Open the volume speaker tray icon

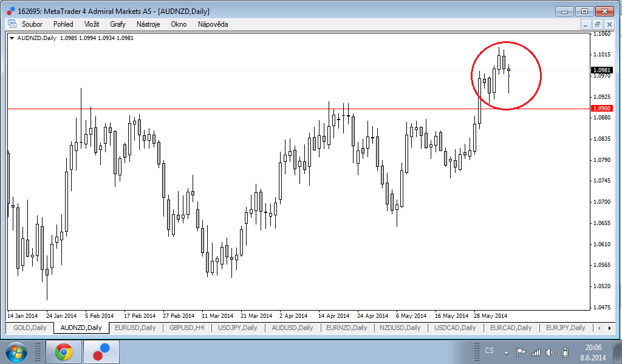pos(550,352)
